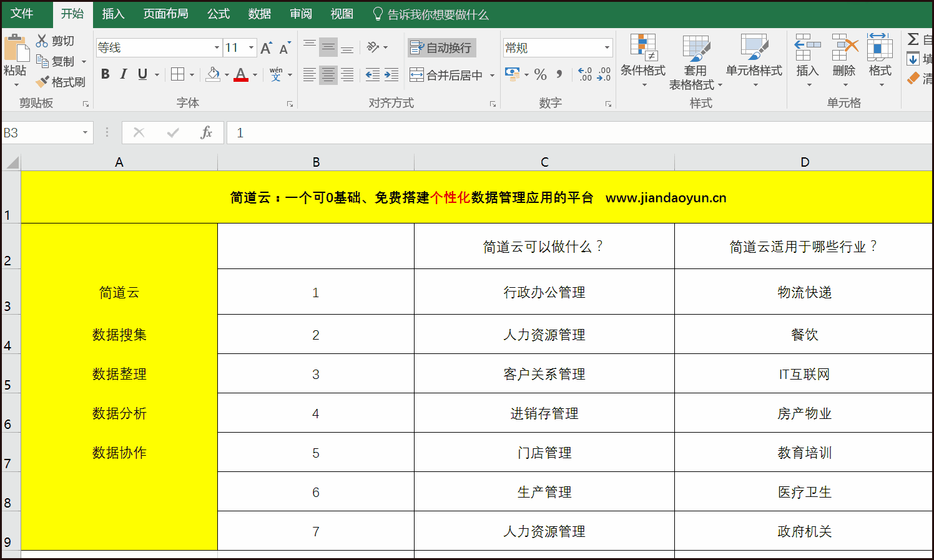Switch to the 审阅 (Review) tab
The width and height of the screenshot is (934, 560).
click(301, 14)
